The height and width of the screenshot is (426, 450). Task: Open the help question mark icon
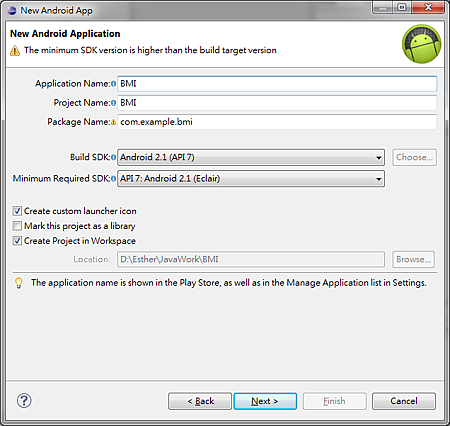tap(24, 401)
